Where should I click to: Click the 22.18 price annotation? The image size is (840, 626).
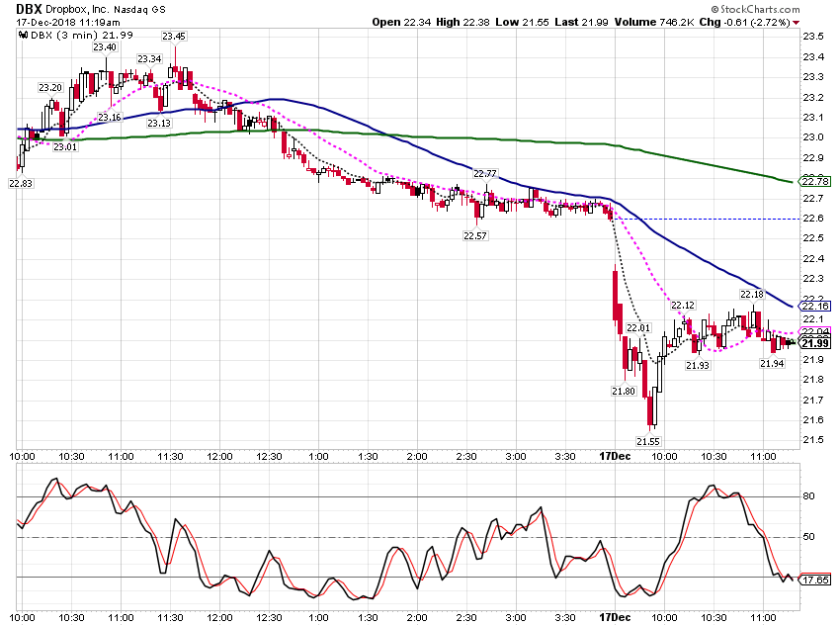click(752, 295)
